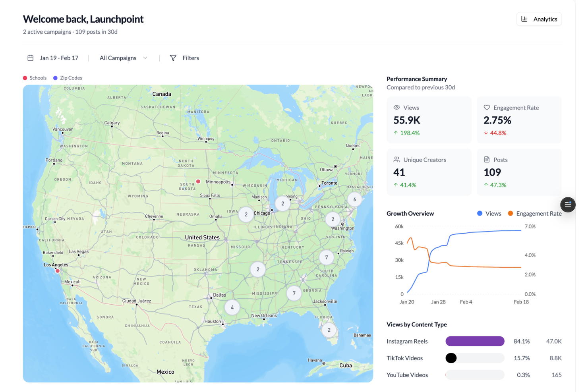Image resolution: width=588 pixels, height=392 pixels.
Task: Click the bar-chart icon inside the Analytics button
Action: 524,19
